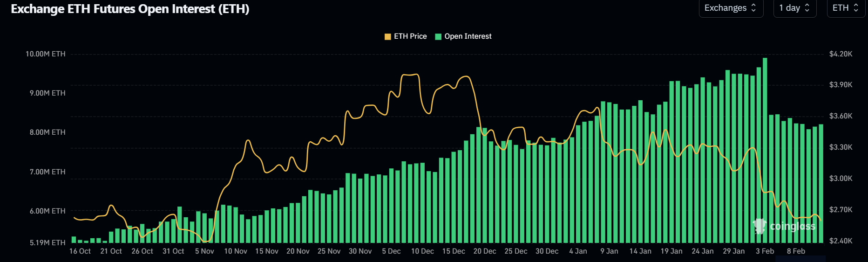Click the $2.40K price axis label
Viewport: 868px width, 262px height.
point(841,241)
